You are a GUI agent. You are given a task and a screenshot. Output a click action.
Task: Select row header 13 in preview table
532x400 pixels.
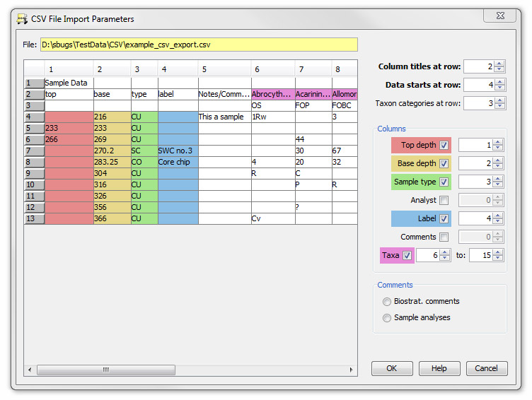coord(34,218)
